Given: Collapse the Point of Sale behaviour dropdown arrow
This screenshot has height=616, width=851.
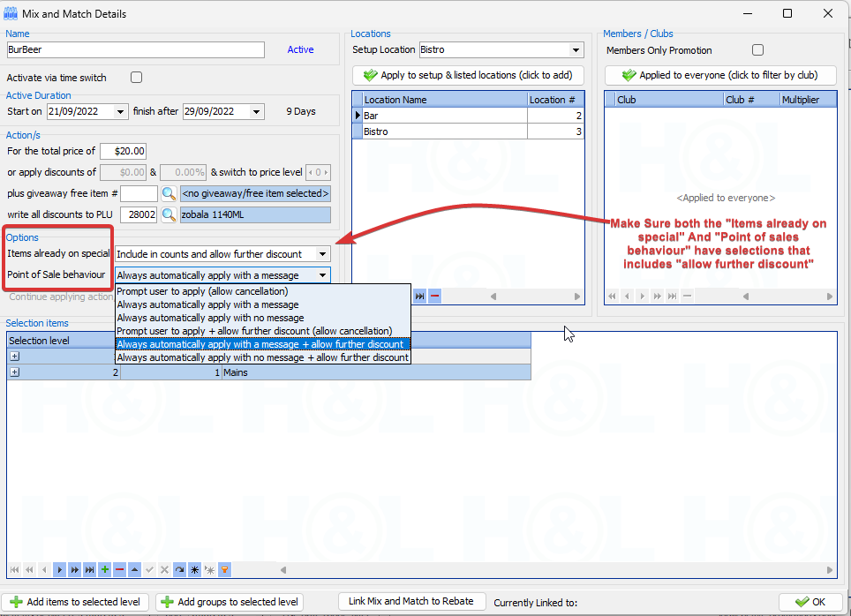Looking at the screenshot, I should [323, 275].
